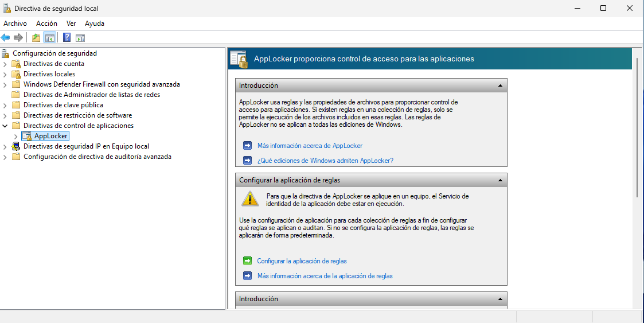
Task: Click the vertical scrollbar of the details pane
Action: pos(638,126)
